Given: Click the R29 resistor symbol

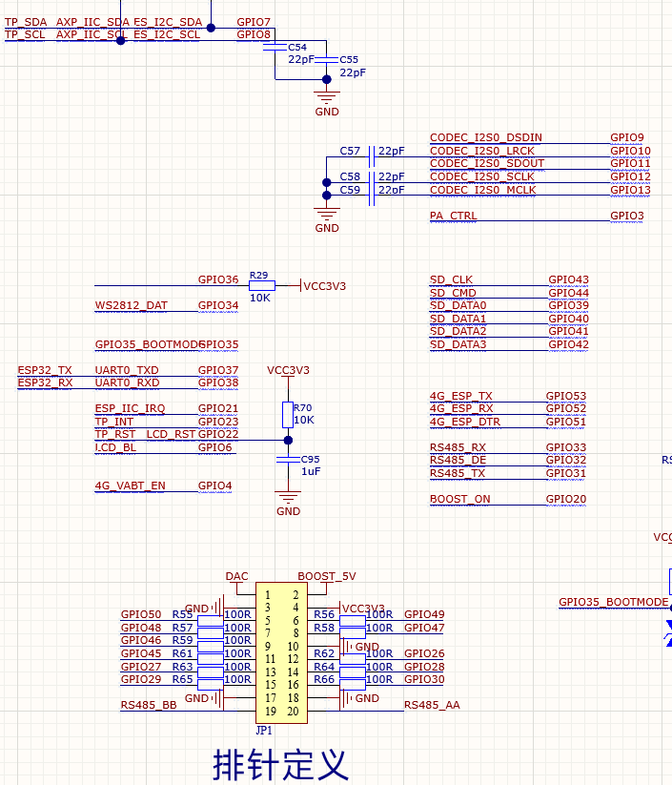Looking at the screenshot, I should tap(262, 286).
